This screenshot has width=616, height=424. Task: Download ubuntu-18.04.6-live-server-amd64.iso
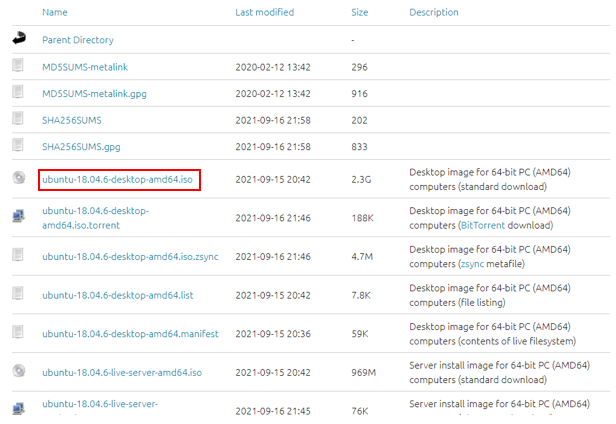pos(122,373)
